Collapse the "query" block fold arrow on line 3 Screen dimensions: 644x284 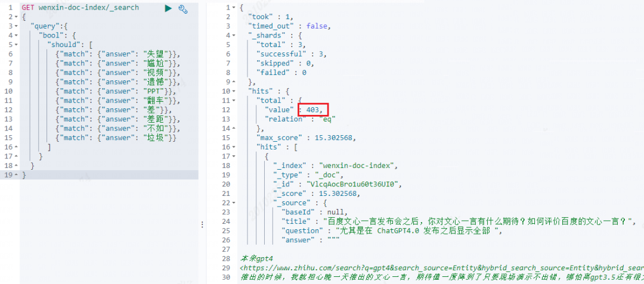pyautogui.click(x=16, y=26)
